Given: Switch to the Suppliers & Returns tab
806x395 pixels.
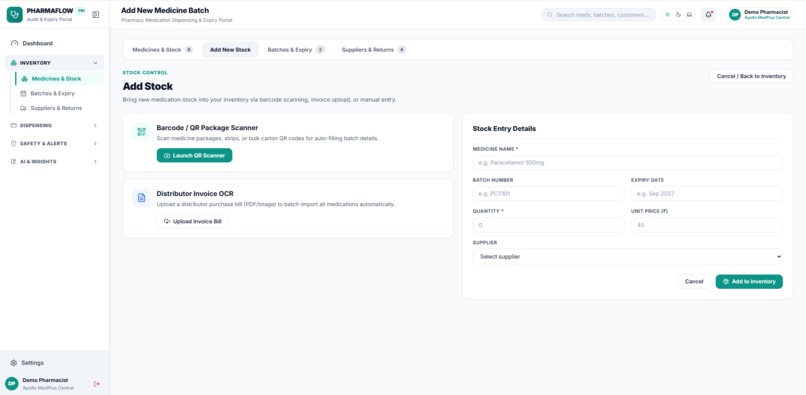Looking at the screenshot, I should [x=374, y=50].
